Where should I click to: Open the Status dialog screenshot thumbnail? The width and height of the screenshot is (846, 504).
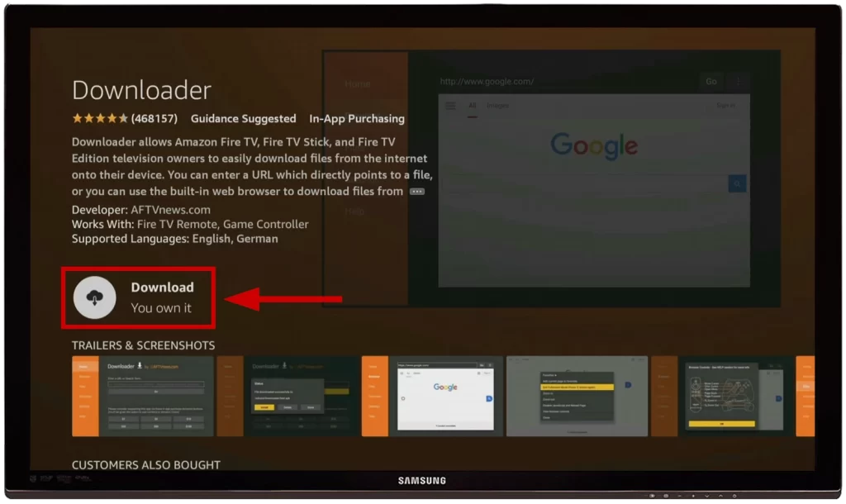point(288,396)
